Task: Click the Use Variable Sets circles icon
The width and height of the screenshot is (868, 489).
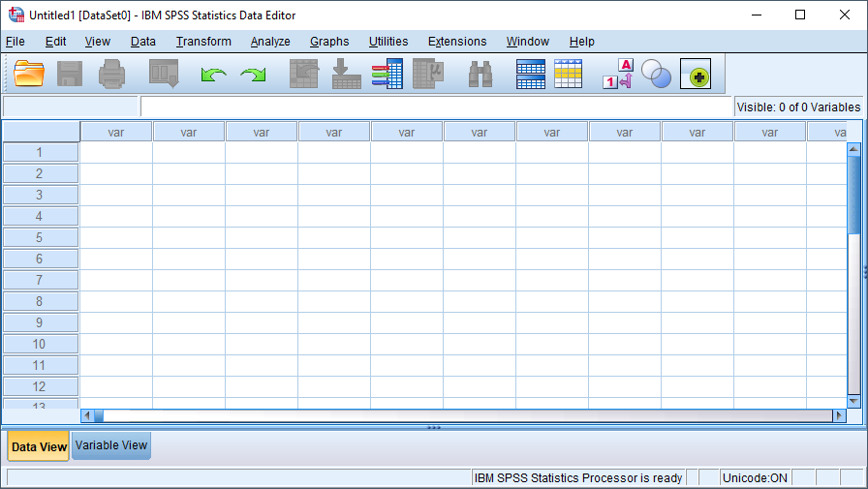Action: (x=657, y=74)
